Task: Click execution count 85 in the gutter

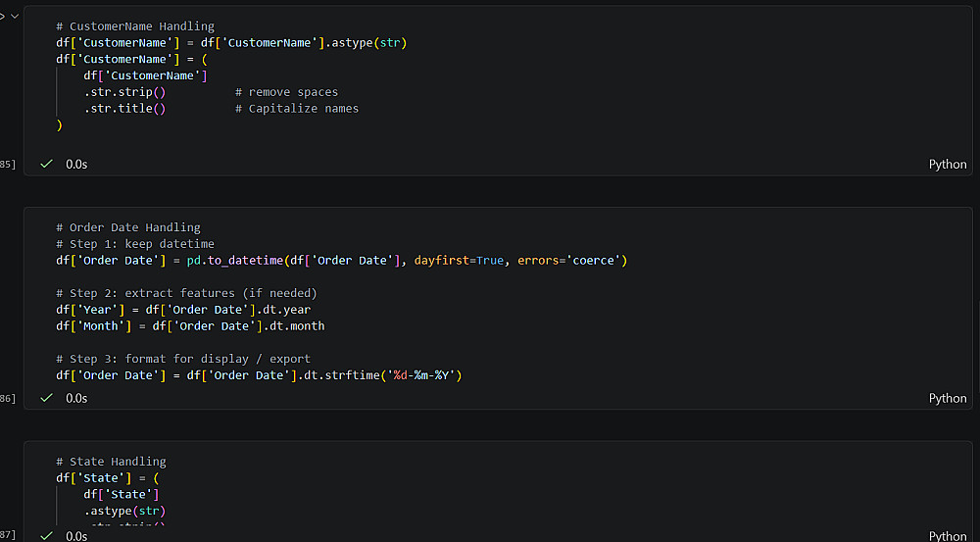Action: pos(8,165)
